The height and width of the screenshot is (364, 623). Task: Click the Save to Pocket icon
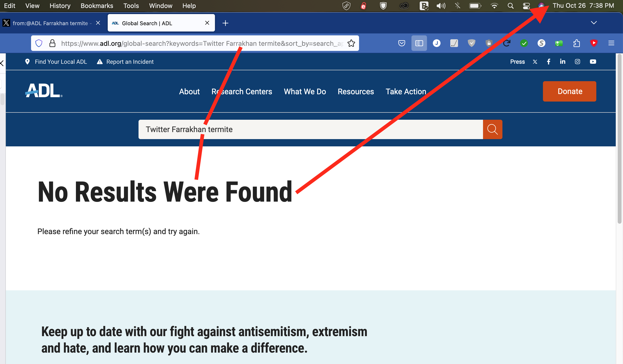point(402,43)
